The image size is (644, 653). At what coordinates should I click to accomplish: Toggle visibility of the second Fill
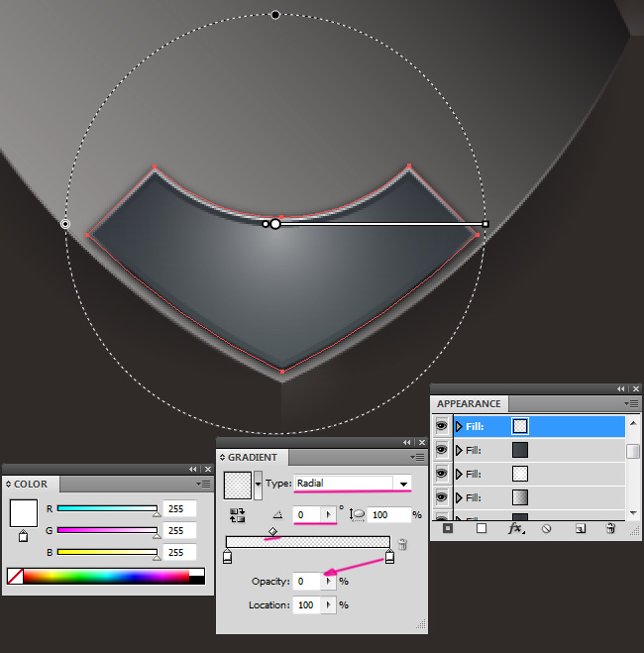click(442, 450)
